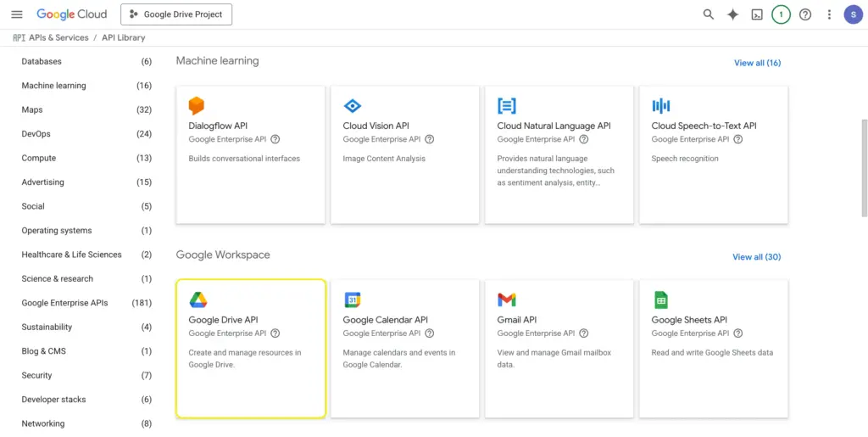Filter by Maps category
The width and height of the screenshot is (868, 437).
[x=86, y=109]
